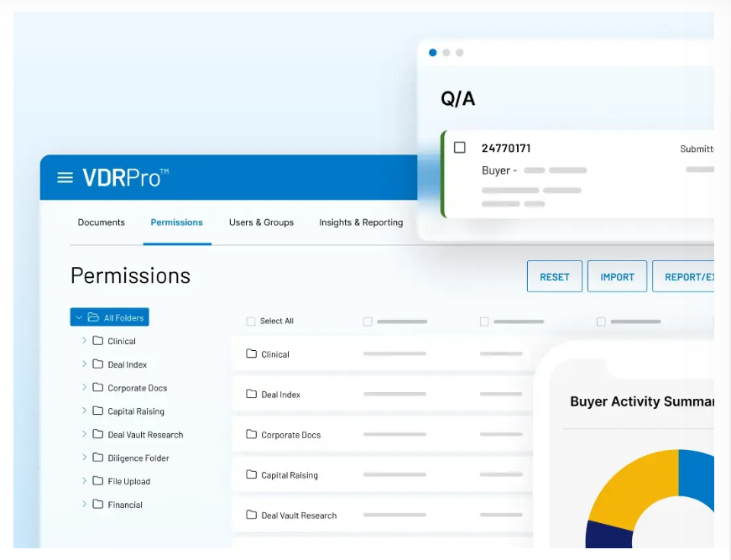Click folder icon in Clinical table row
The image size is (731, 560).
pos(251,354)
